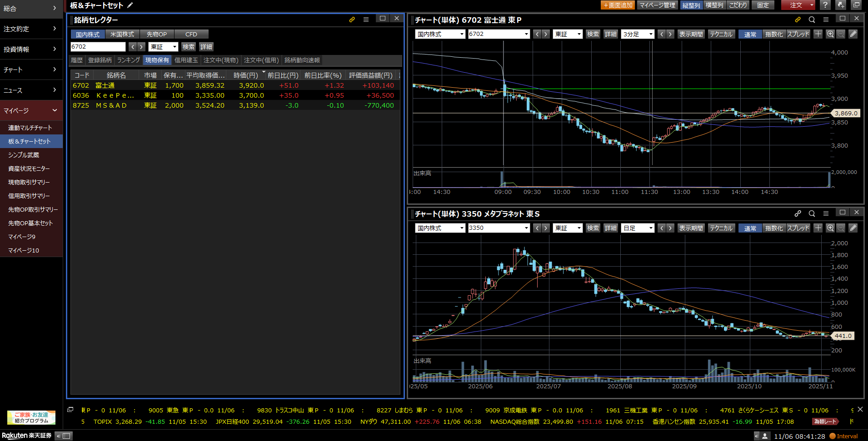This screenshot has width=868, height=441.
Task: Zoom in on the 6702 chart
Action: [830, 34]
